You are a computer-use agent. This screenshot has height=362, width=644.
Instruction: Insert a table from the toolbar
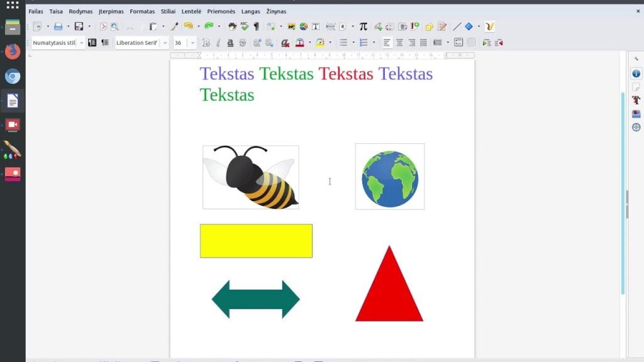click(271, 26)
